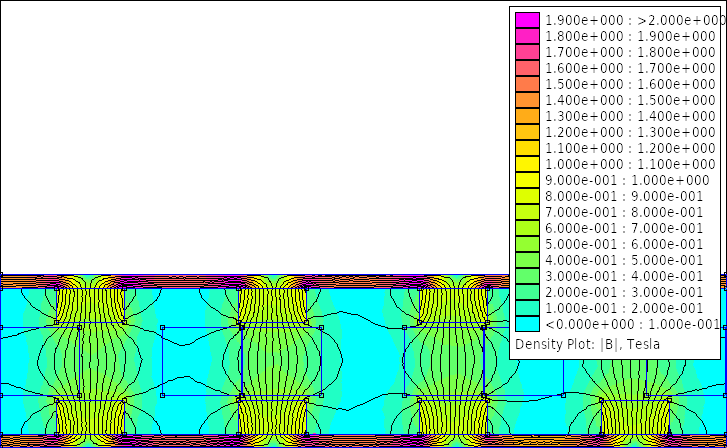Click the '6.000e-001 : 7.000e-001' legend text
The width and height of the screenshot is (727, 448).
(624, 228)
